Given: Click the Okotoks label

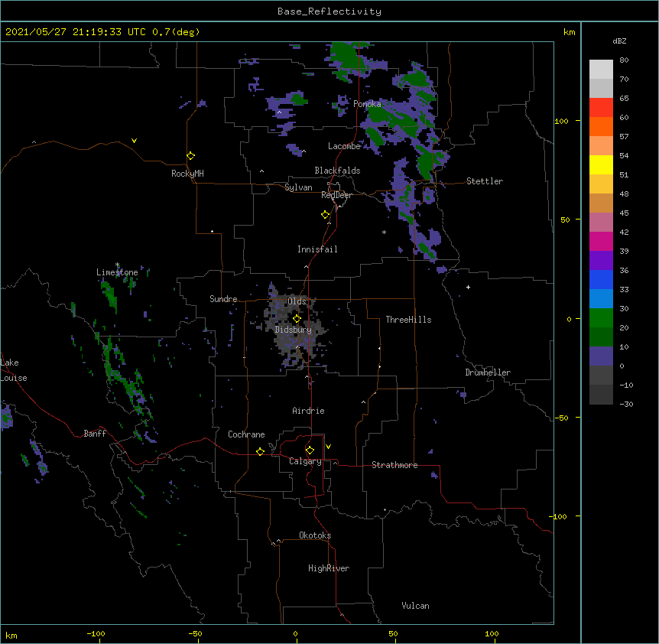Looking at the screenshot, I should [315, 535].
